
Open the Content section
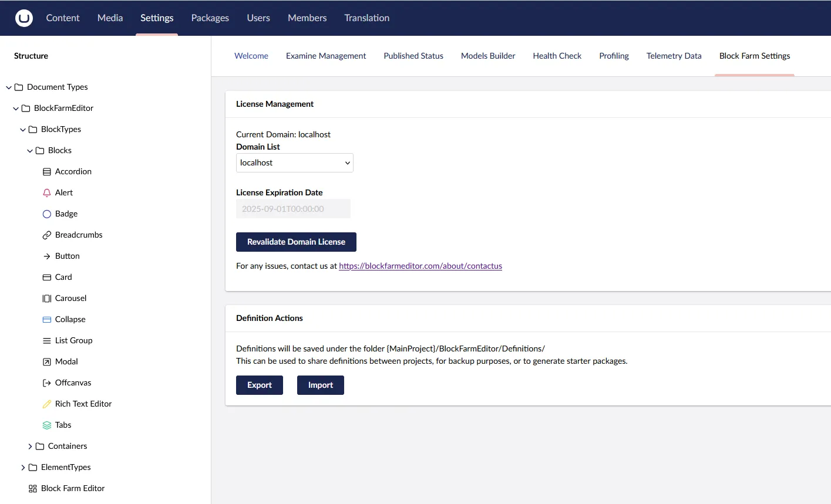coord(63,18)
